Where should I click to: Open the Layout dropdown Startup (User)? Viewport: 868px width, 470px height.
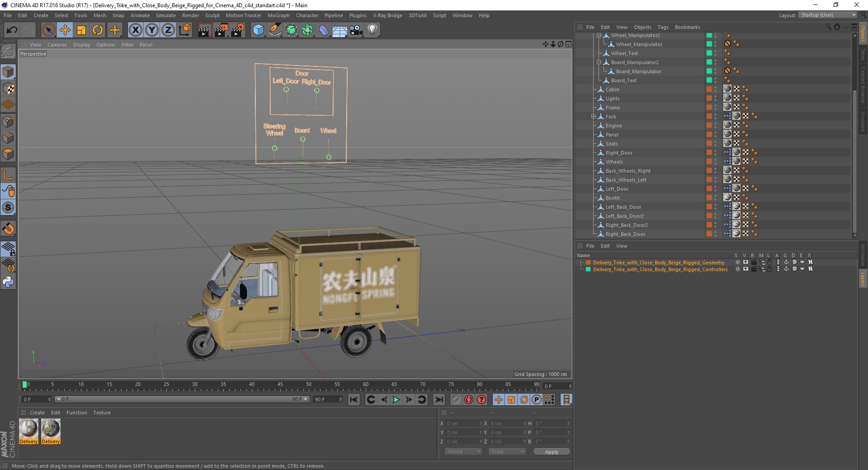828,15
